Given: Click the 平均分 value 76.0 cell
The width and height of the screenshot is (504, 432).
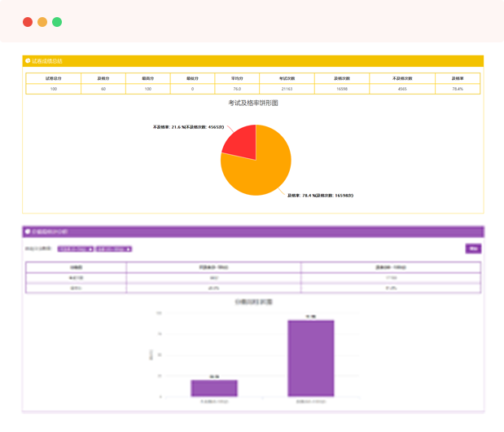Looking at the screenshot, I should [237, 89].
